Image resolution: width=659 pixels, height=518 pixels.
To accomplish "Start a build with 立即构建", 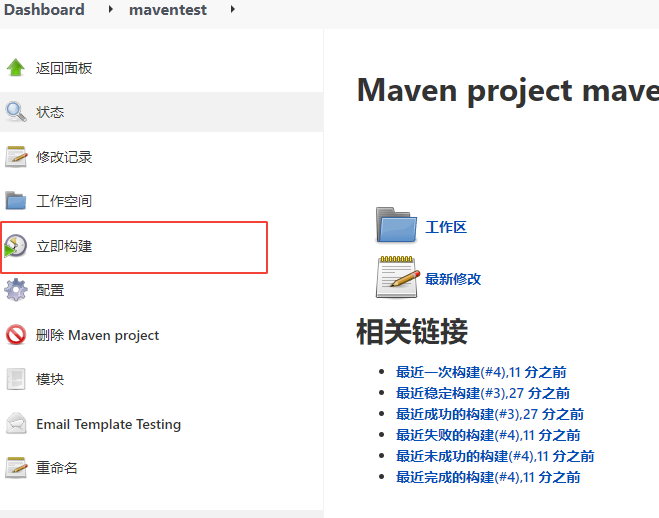I will pyautogui.click(x=64, y=246).
